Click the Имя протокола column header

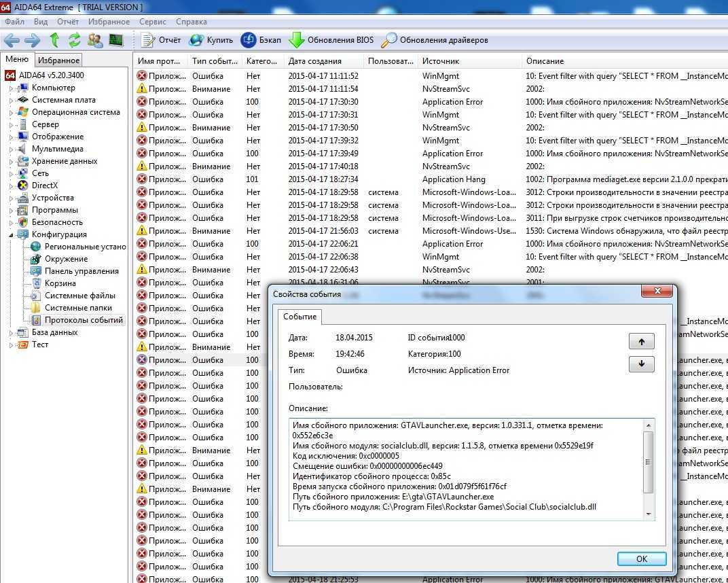coord(161,61)
